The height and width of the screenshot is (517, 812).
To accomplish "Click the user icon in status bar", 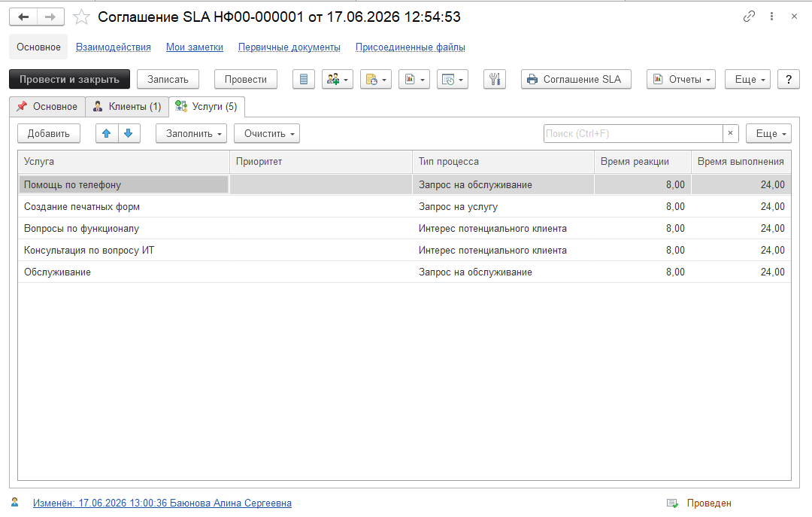I will 14,502.
